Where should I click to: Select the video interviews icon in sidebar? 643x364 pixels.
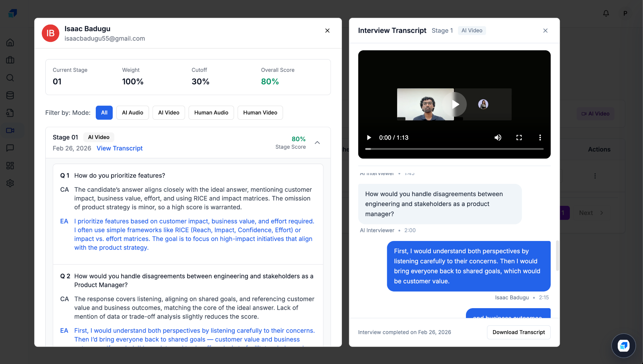(x=10, y=130)
